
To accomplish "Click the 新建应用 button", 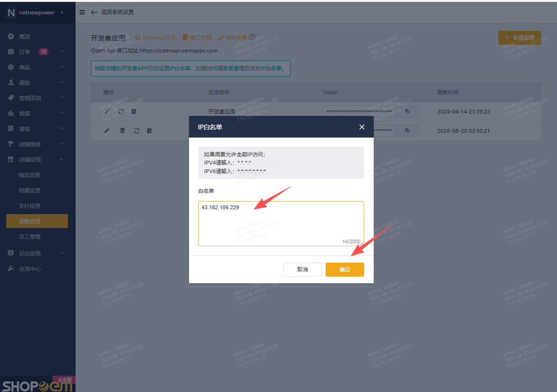I will click(519, 38).
